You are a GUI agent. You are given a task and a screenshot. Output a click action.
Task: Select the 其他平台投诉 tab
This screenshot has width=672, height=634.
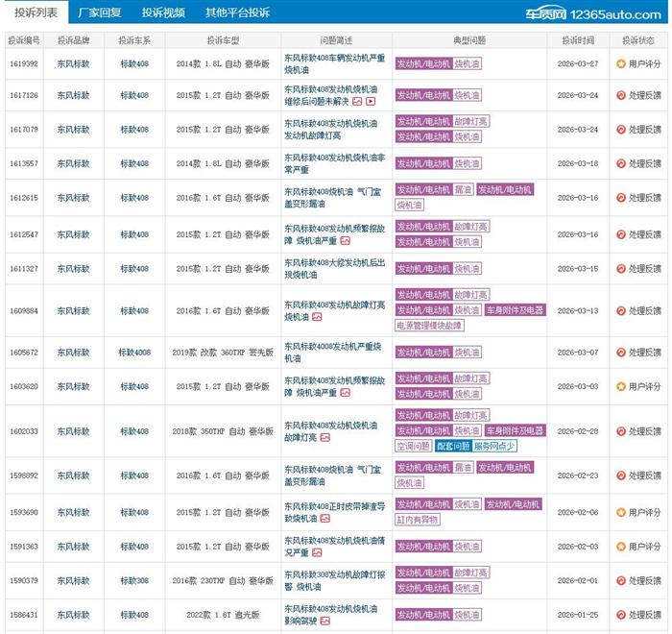(237, 13)
